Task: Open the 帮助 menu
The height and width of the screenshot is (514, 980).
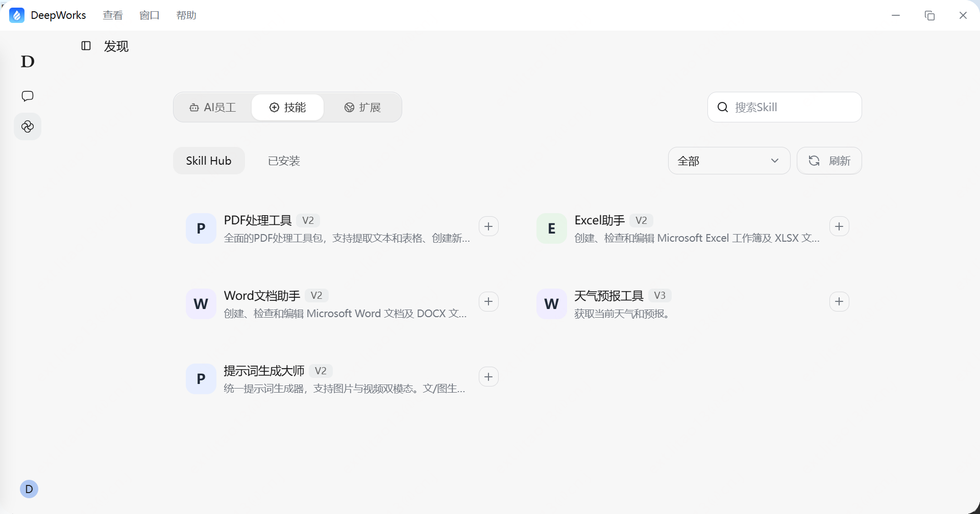Action: pos(186,15)
